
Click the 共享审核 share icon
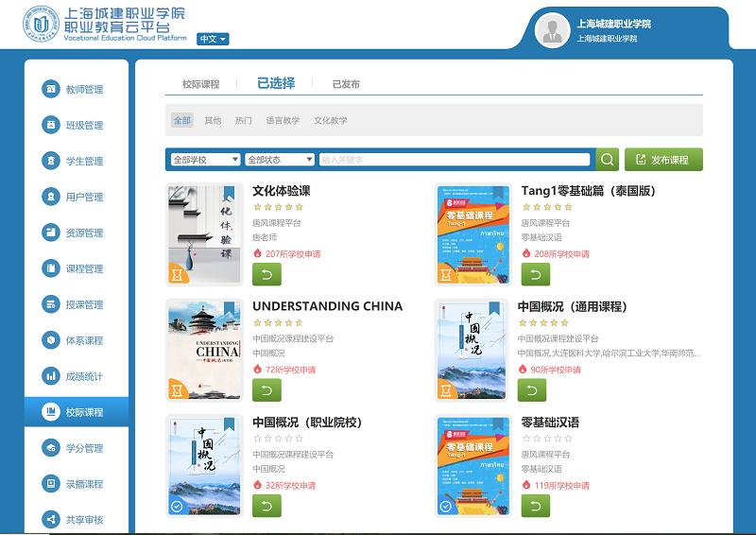[x=51, y=520]
